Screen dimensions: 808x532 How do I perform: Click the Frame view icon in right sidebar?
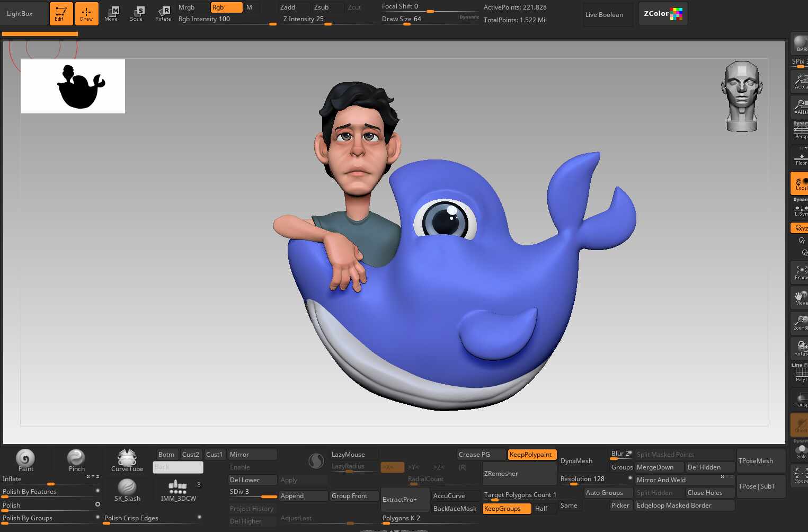click(x=800, y=272)
